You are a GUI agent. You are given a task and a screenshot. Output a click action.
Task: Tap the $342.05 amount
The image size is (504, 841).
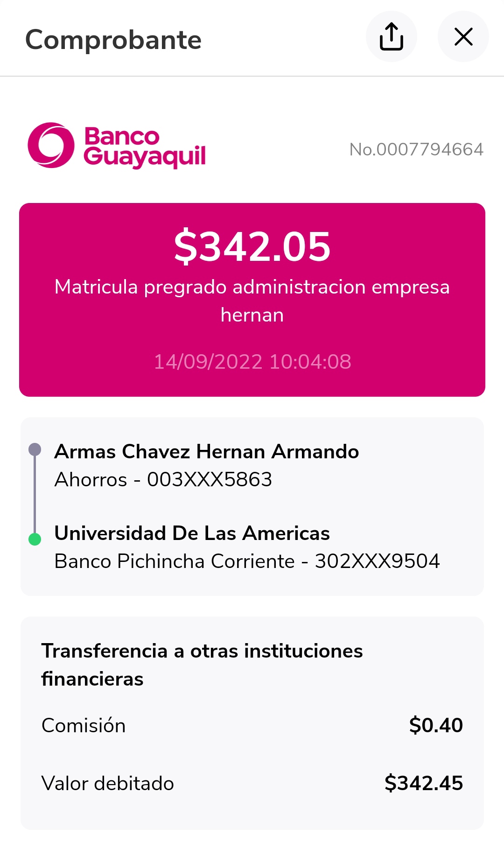(x=252, y=246)
